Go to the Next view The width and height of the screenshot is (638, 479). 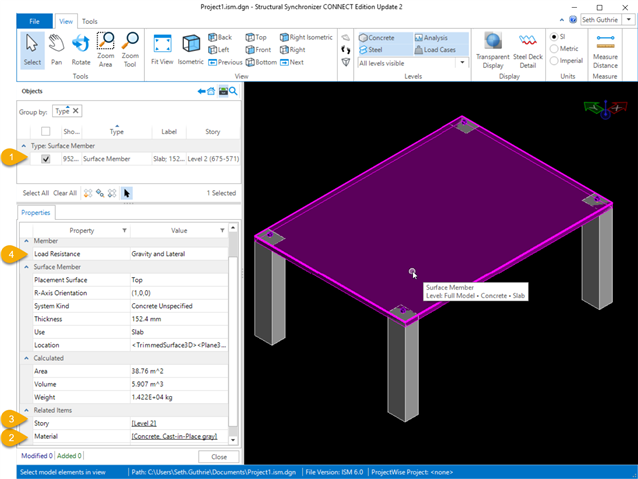click(x=292, y=62)
